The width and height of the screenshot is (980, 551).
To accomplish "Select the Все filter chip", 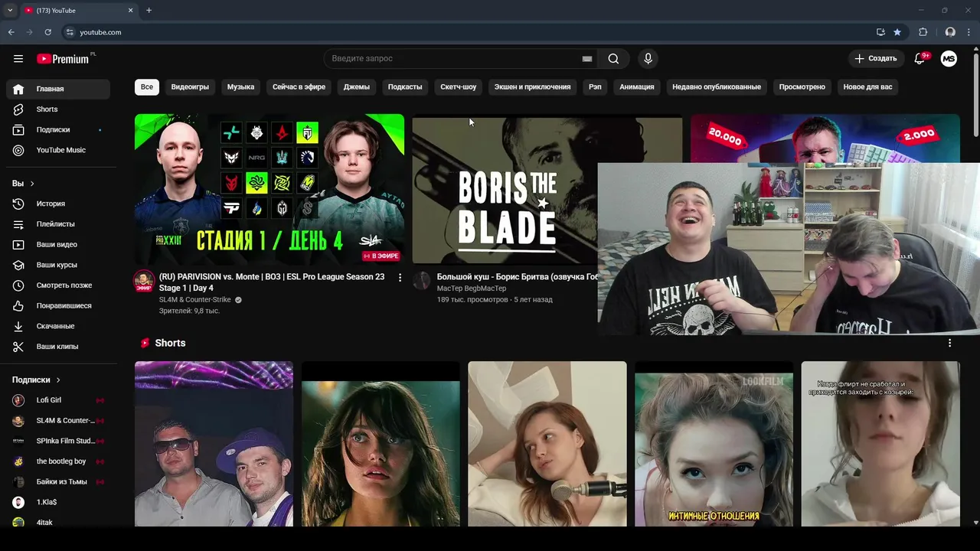I will point(147,87).
